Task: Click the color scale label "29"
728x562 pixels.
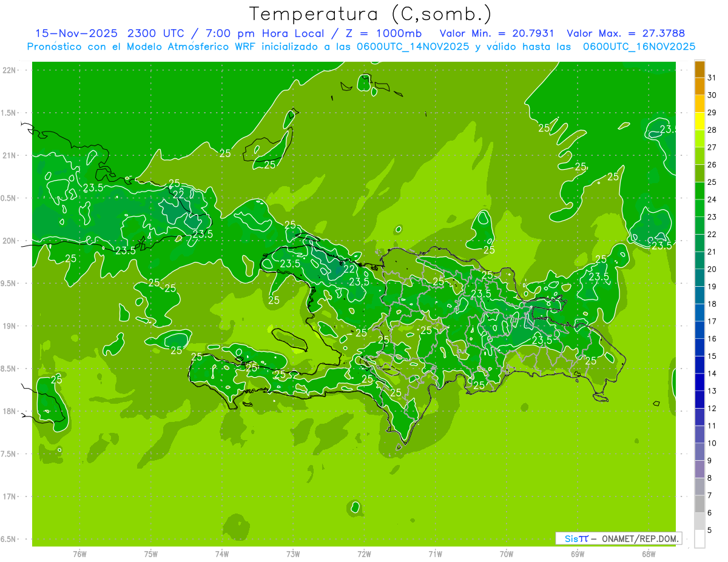Action: [712, 112]
